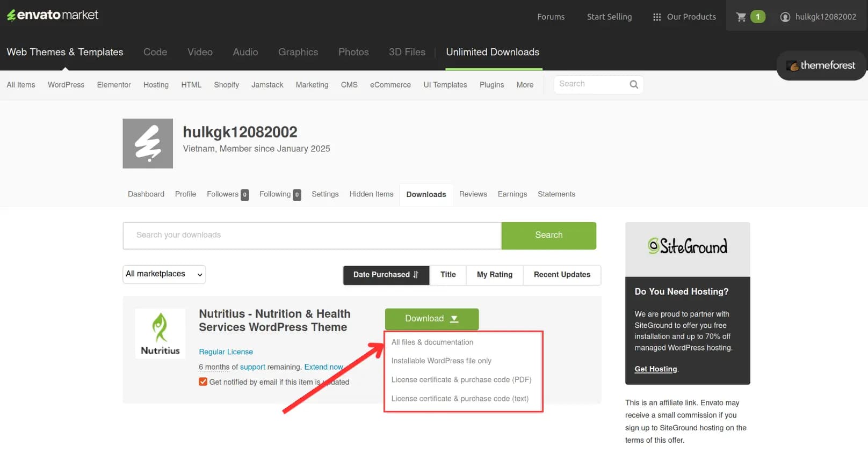The image size is (868, 454).
Task: Click the magnifier icon in header search
Action: [634, 84]
